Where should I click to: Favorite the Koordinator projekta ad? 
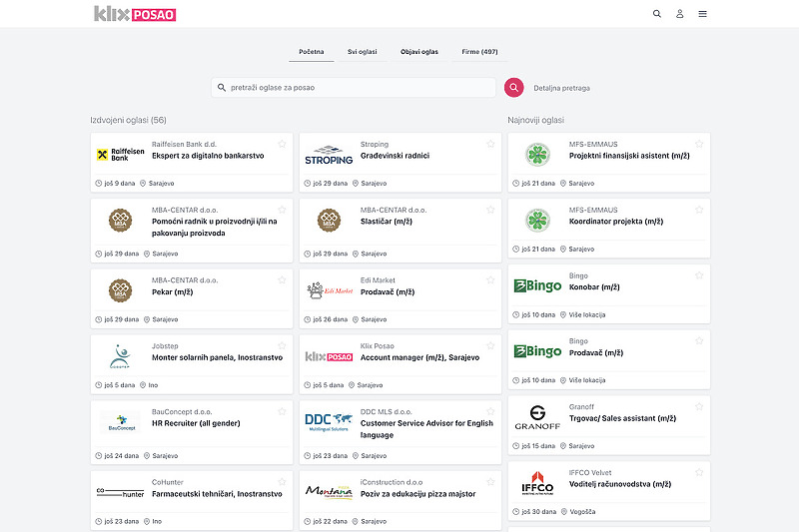coord(699,210)
